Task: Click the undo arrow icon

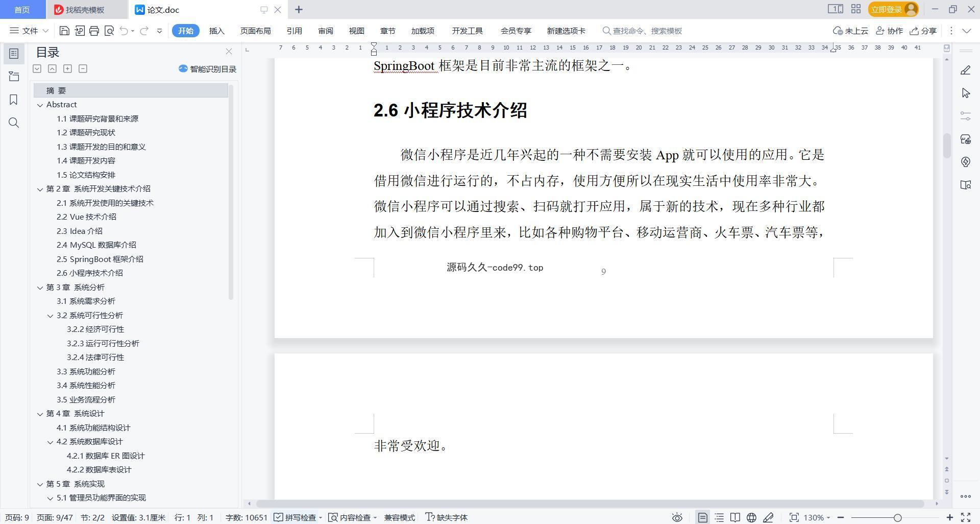Action: [x=124, y=31]
